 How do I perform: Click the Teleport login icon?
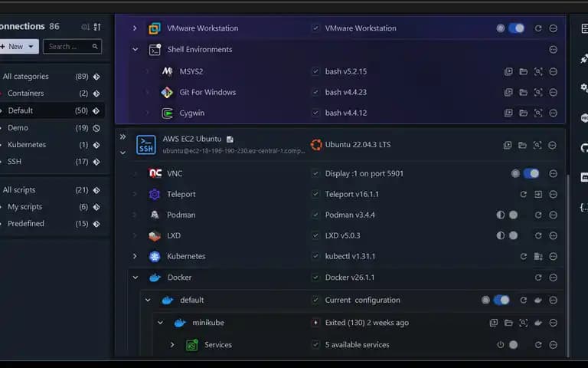pyautogui.click(x=538, y=194)
